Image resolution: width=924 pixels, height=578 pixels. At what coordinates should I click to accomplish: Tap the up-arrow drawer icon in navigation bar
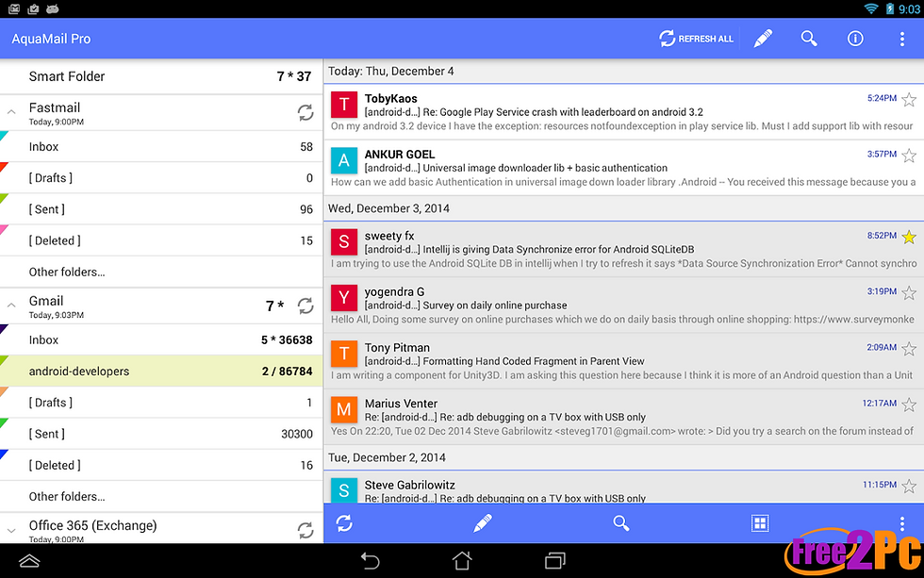tap(29, 560)
